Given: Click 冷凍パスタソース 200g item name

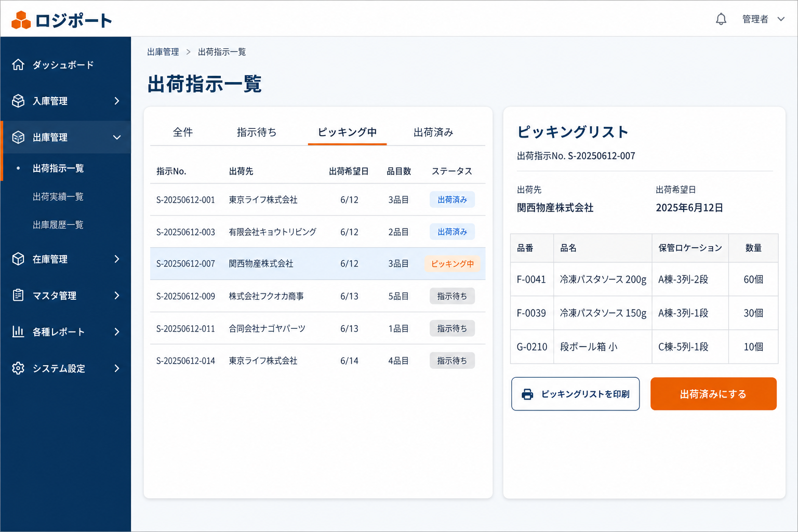Looking at the screenshot, I should point(603,280).
